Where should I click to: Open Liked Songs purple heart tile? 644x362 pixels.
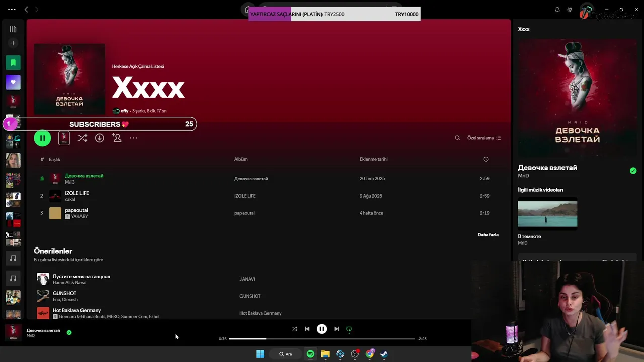[x=13, y=82]
